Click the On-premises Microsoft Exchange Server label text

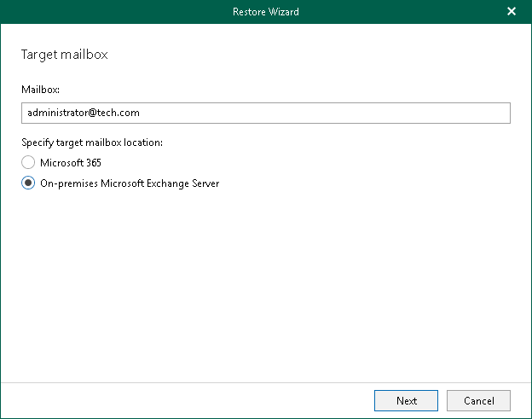tap(130, 183)
